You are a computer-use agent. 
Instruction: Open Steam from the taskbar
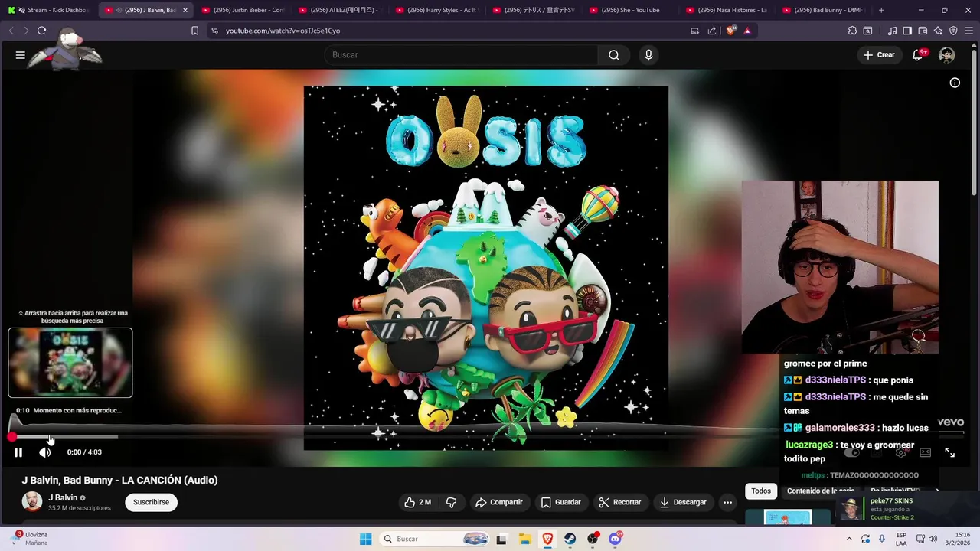click(570, 539)
